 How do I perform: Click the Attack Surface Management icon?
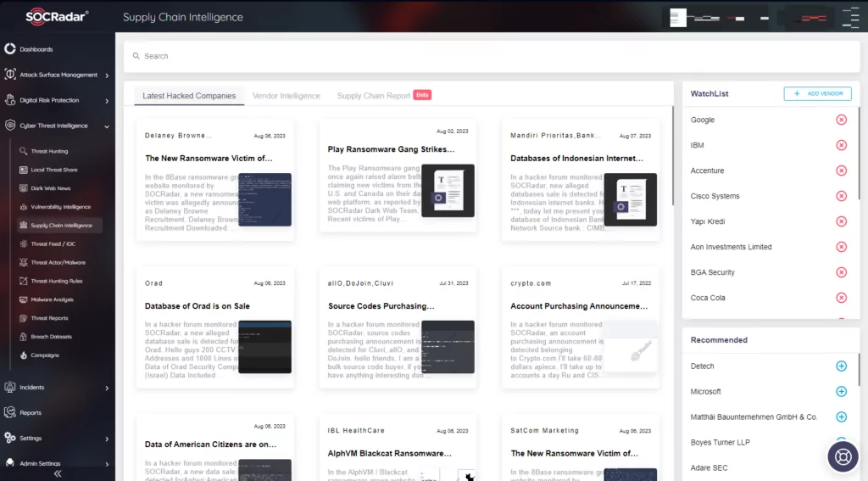(10, 75)
